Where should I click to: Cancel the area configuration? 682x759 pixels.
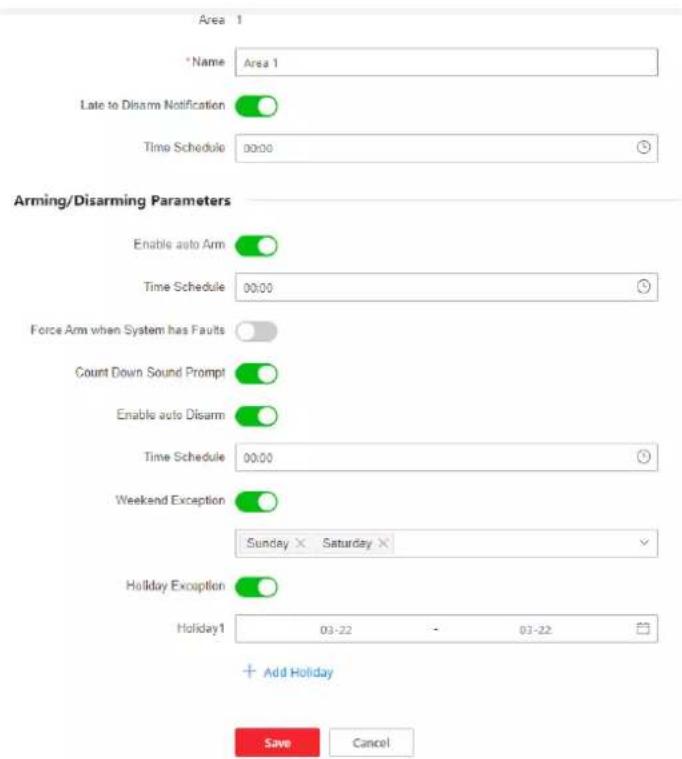(371, 743)
